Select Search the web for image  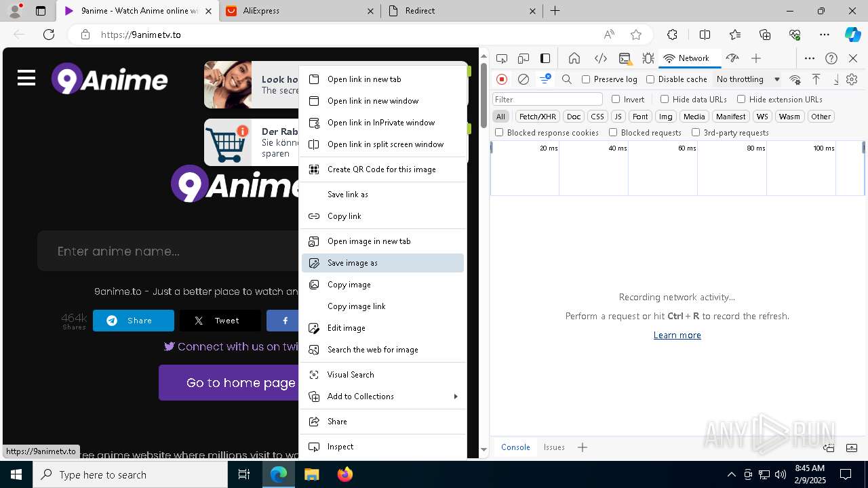click(383, 350)
